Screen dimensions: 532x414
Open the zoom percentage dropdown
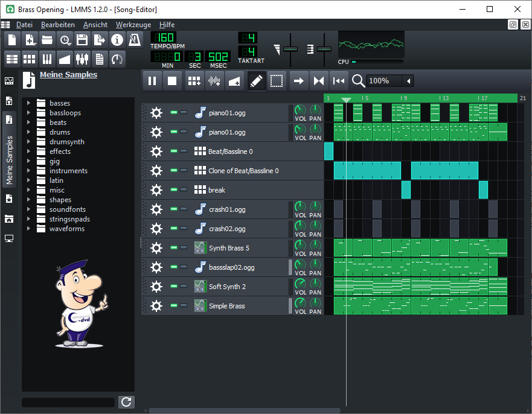click(x=409, y=81)
